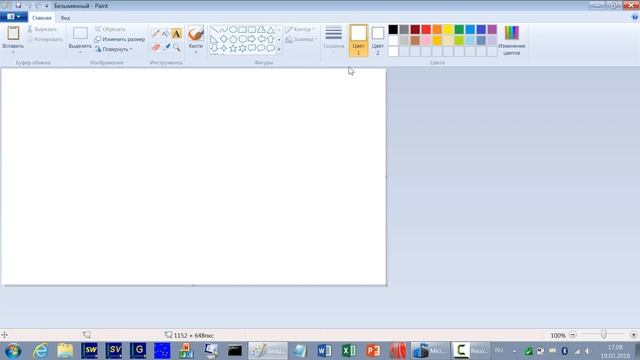Screen dimensions: 640x360
Task: Open the Повернуть rotate dropdown
Action: [113, 49]
